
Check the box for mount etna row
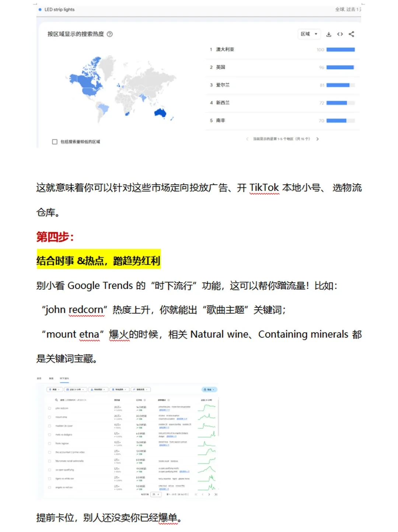click(49, 417)
